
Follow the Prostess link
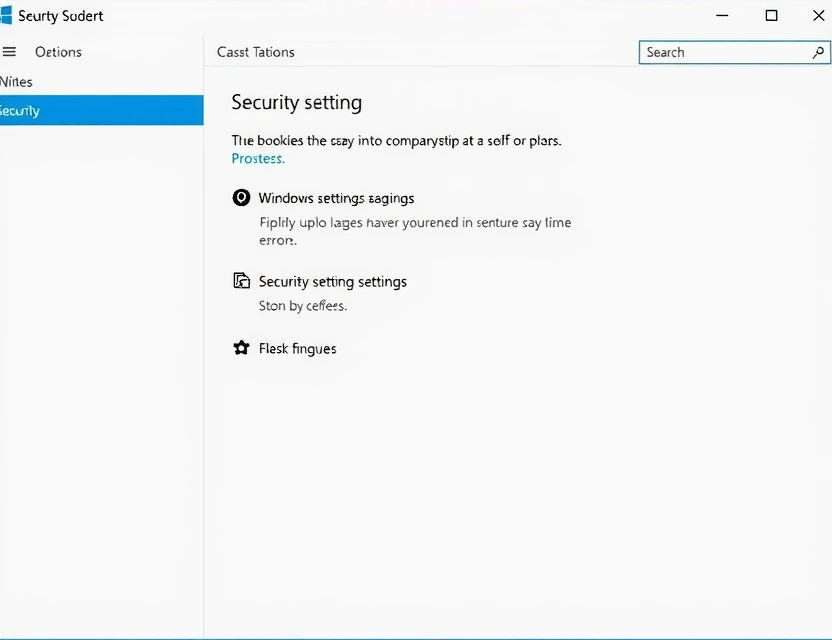pyautogui.click(x=258, y=159)
